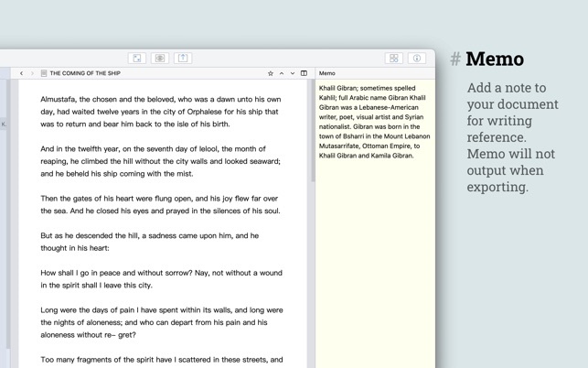Jump to previous document with up chevron
This screenshot has width=588, height=368.
[282, 73]
